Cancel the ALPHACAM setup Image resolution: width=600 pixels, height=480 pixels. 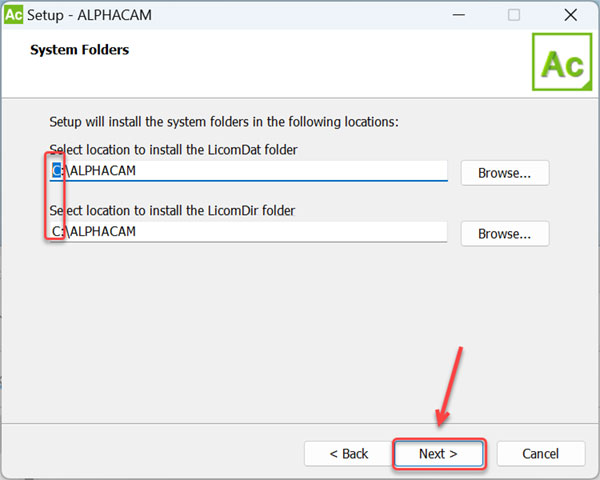click(x=541, y=454)
